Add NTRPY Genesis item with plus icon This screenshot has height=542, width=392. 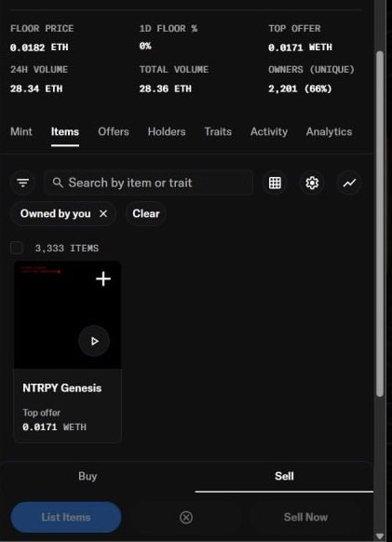pyautogui.click(x=103, y=278)
